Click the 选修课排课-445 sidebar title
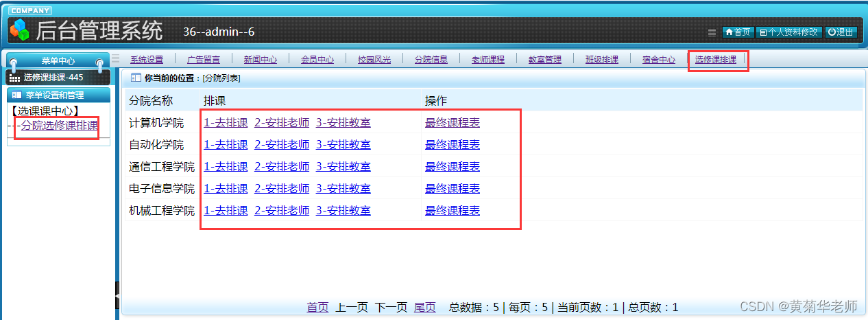This screenshot has height=320, width=868. point(53,78)
